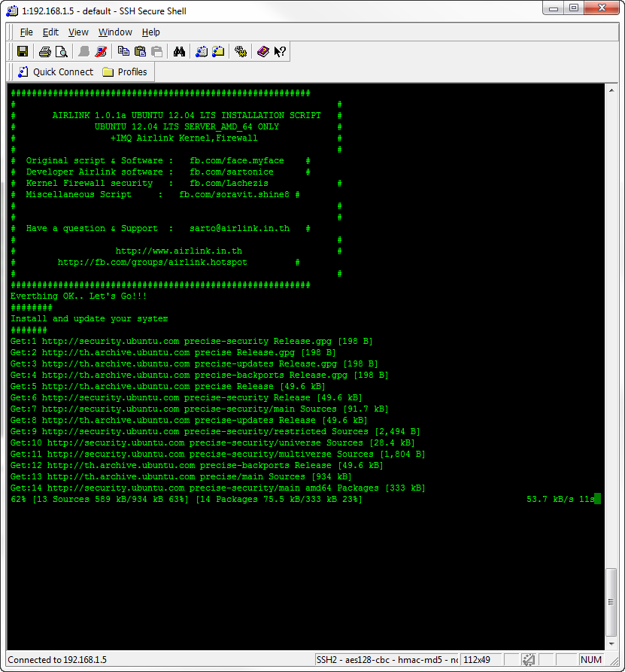Click the Paste clipboard icon

[x=140, y=52]
